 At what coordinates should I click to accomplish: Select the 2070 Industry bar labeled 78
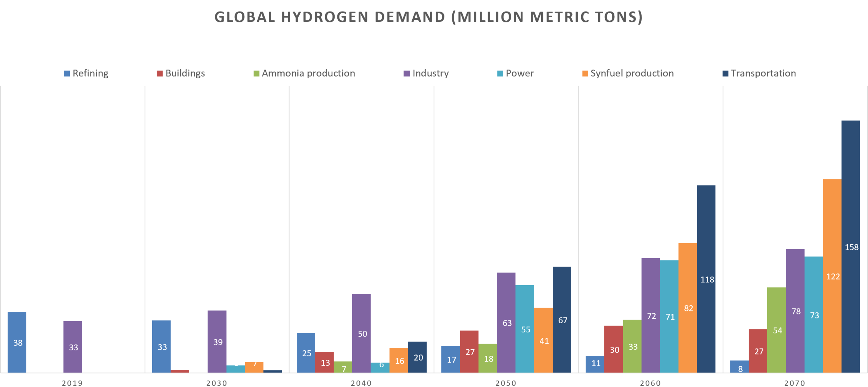click(795, 311)
